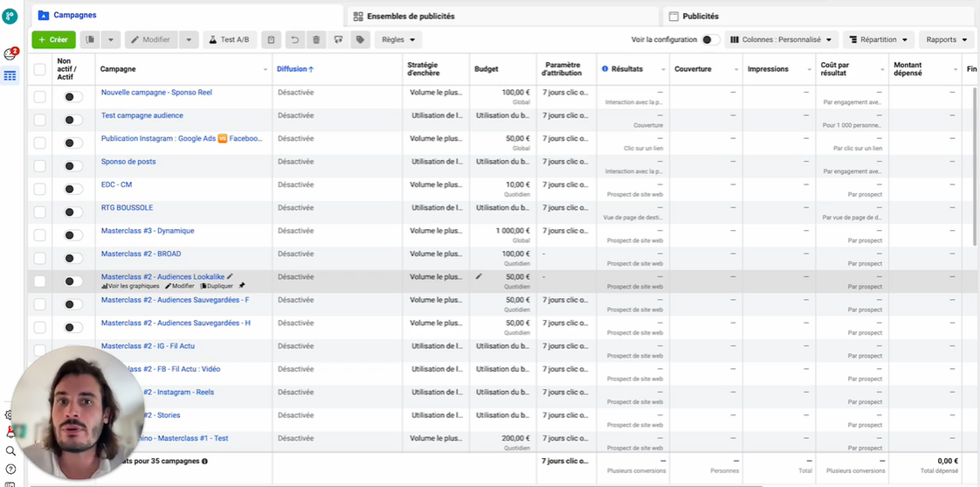Tick the checkbox for 'RTG BOUSSOLE' row
This screenshot has height=487, width=980.
click(39, 212)
